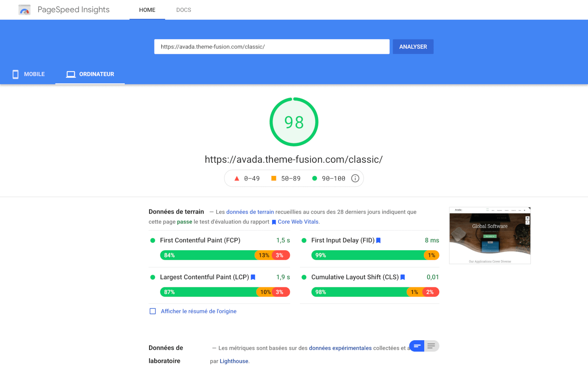Screen dimensions: 588x368
Task: Click the 1,9 s LCP value
Action: pos(283,277)
